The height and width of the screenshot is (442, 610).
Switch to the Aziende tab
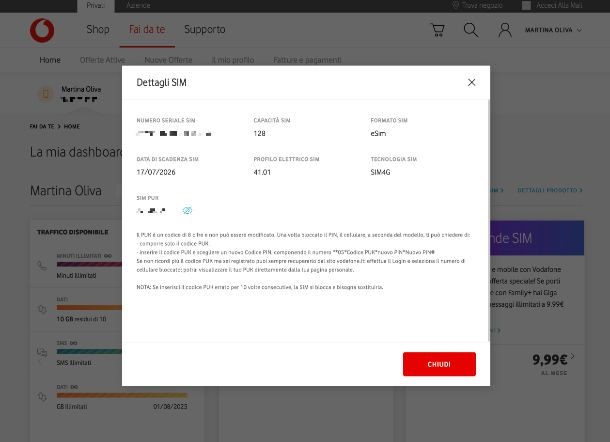click(138, 5)
